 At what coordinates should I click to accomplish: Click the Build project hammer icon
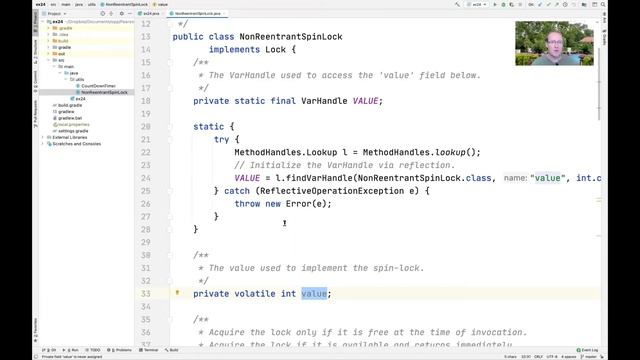pyautogui.click(x=457, y=4)
